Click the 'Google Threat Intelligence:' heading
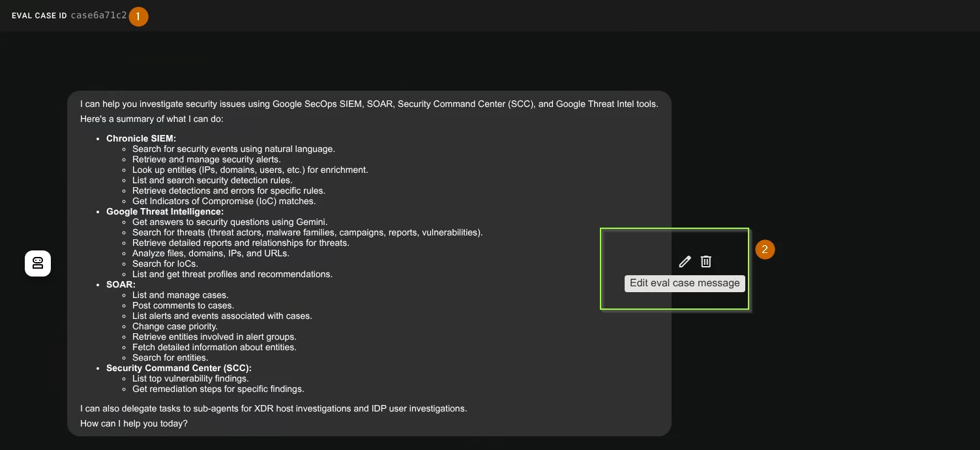Image resolution: width=980 pixels, height=450 pixels. tap(165, 211)
